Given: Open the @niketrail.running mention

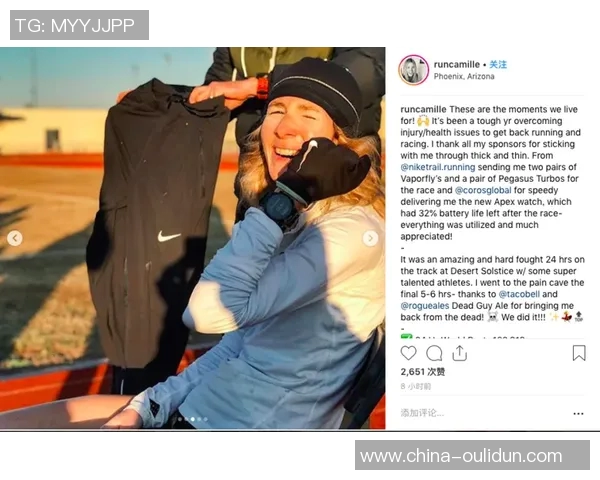Looking at the screenshot, I should (x=438, y=167).
